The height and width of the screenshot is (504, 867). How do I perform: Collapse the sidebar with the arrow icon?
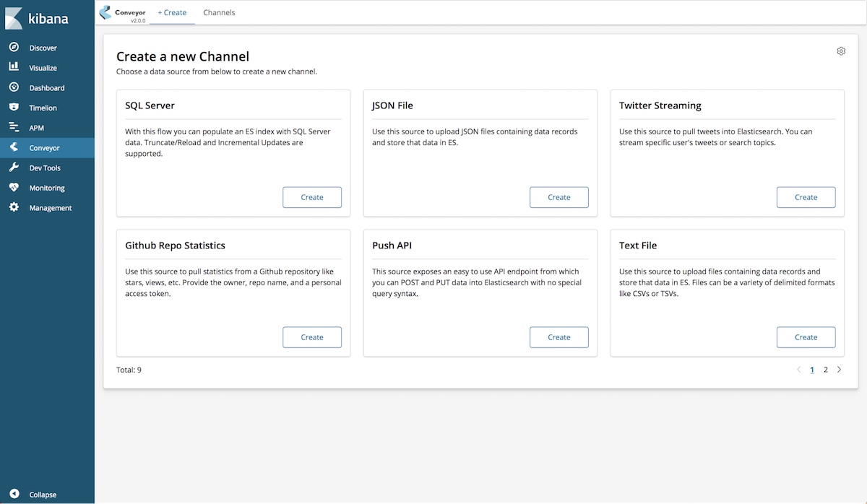point(14,495)
